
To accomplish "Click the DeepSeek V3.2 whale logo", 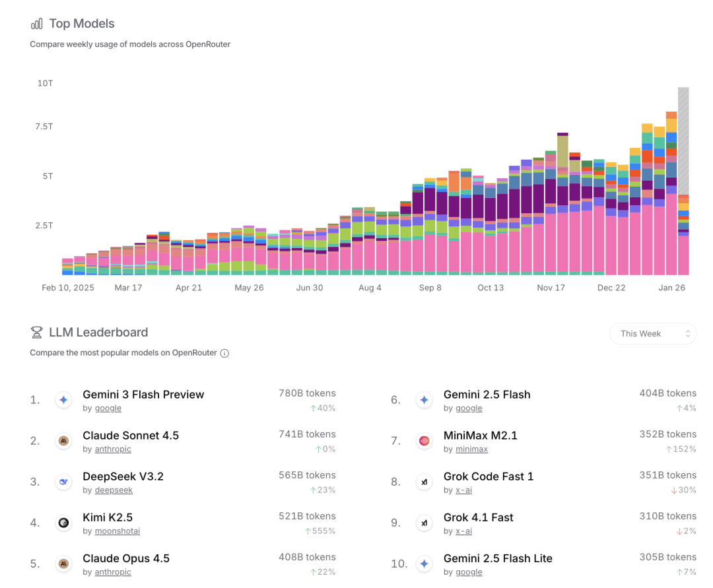I will pyautogui.click(x=63, y=482).
